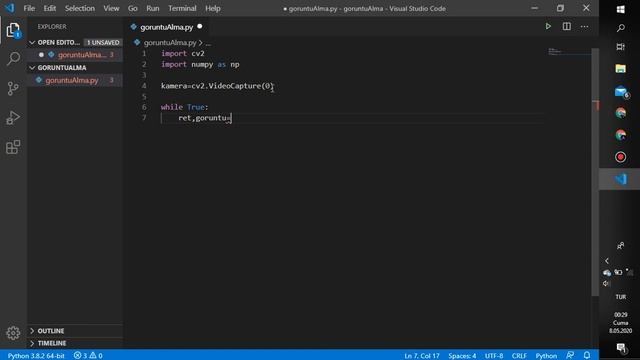This screenshot has width=640, height=360.
Task: Select Python language mode in status bar
Action: [x=546, y=356]
